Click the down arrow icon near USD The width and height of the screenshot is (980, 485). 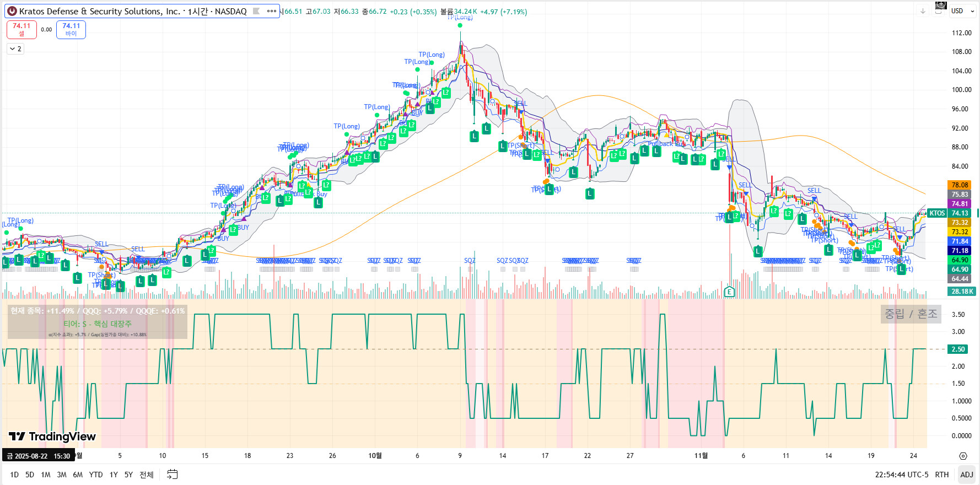(923, 11)
